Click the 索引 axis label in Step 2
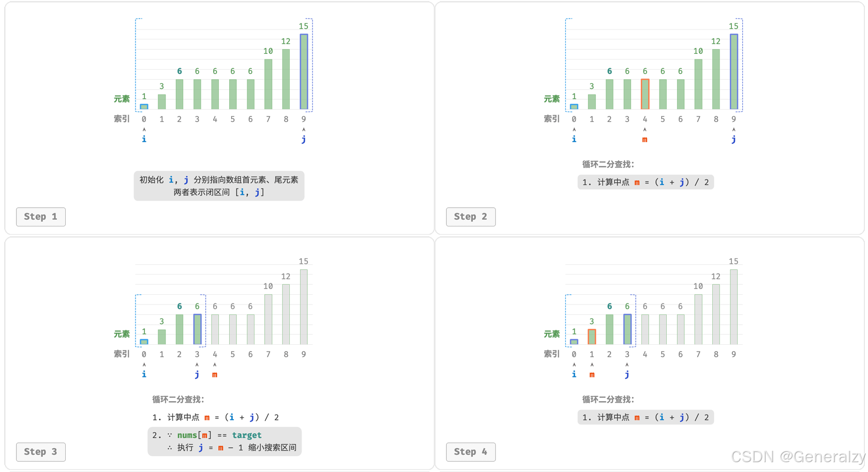 [x=552, y=119]
